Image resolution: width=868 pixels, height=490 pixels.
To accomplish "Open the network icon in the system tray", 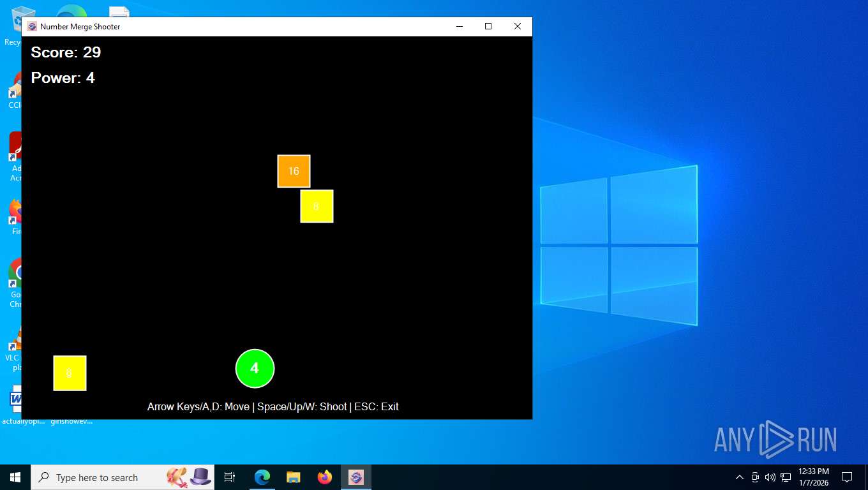I will (786, 477).
